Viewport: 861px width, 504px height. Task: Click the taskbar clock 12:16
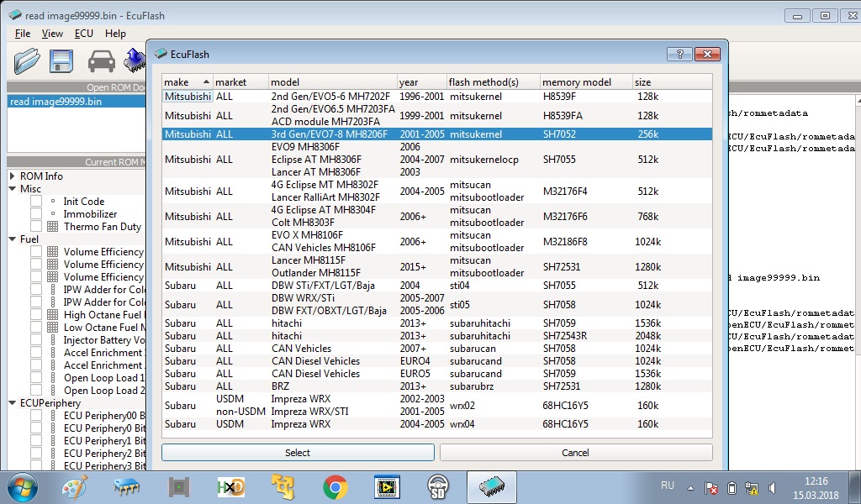(x=816, y=481)
